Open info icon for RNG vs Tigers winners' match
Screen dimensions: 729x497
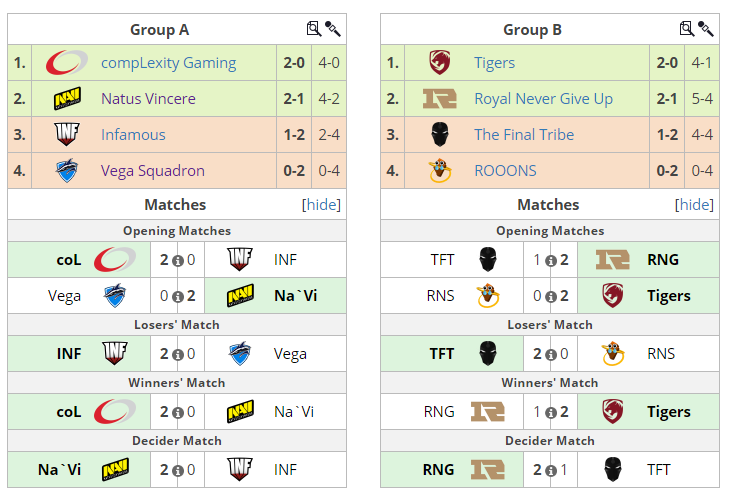pyautogui.click(x=550, y=413)
